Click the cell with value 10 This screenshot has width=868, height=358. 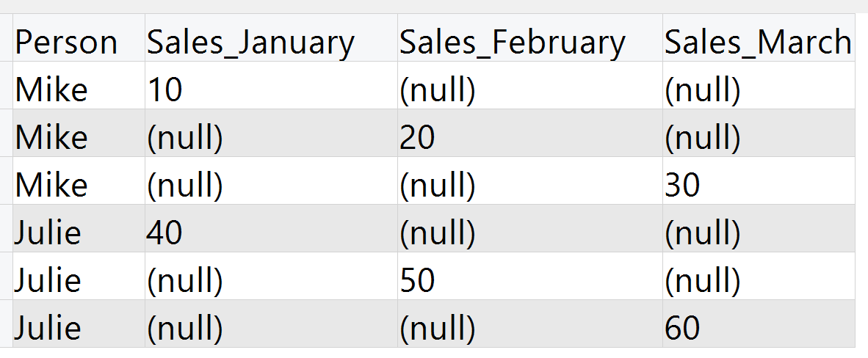tap(271, 85)
